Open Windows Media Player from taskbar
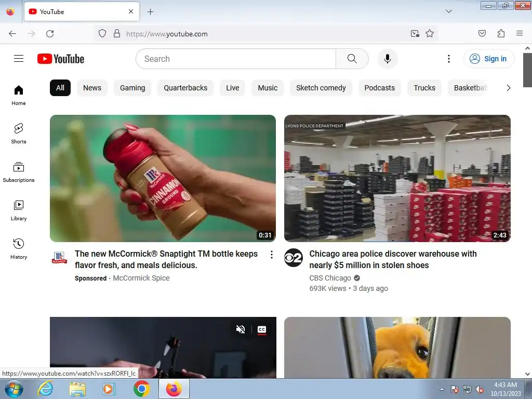Image resolution: width=532 pixels, height=399 pixels. (x=109, y=389)
